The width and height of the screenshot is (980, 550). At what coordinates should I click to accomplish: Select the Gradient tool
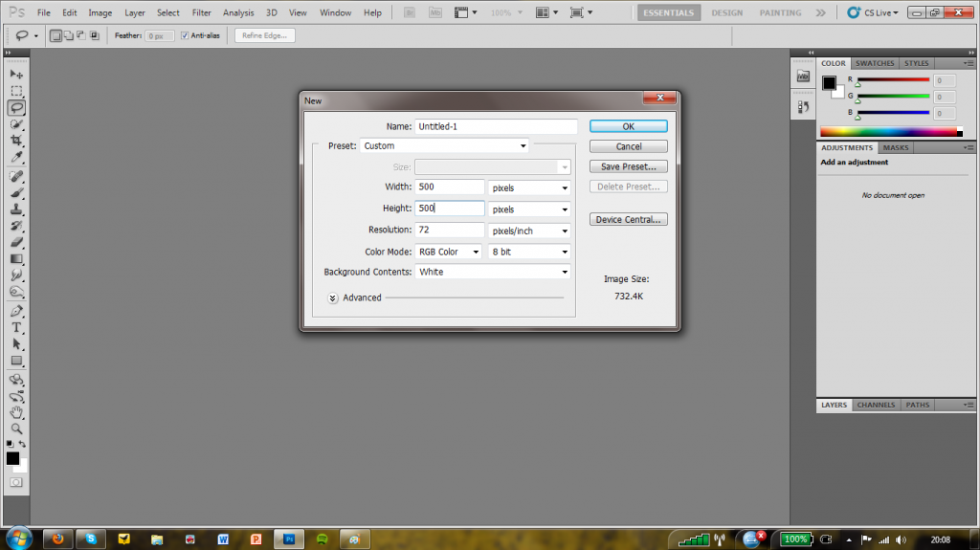[16, 259]
